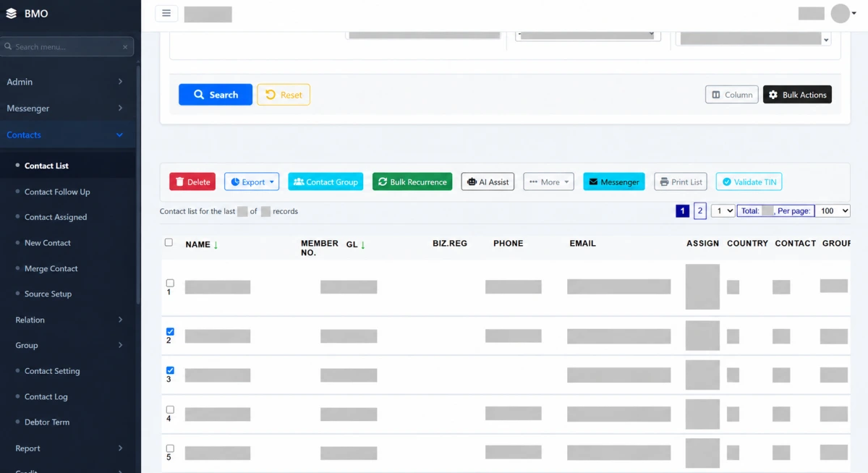The width and height of the screenshot is (868, 473).
Task: Expand the Relation submenu
Action: point(69,320)
